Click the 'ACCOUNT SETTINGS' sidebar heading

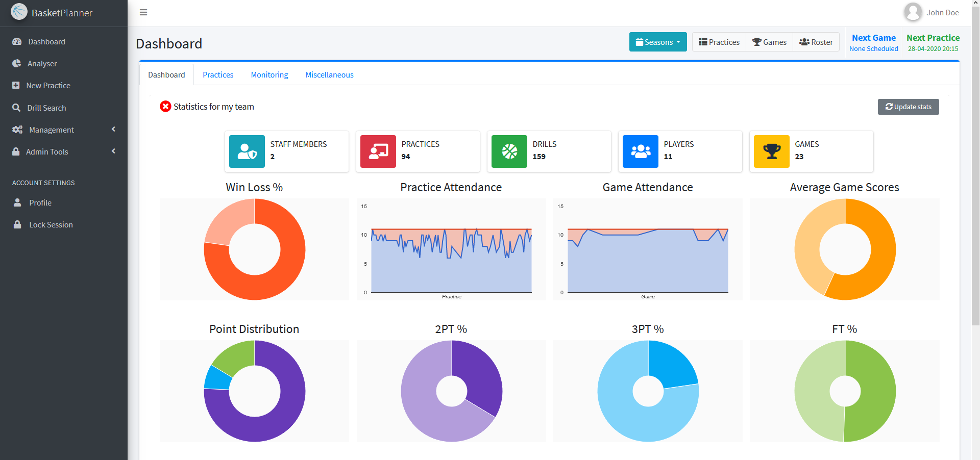click(x=43, y=183)
